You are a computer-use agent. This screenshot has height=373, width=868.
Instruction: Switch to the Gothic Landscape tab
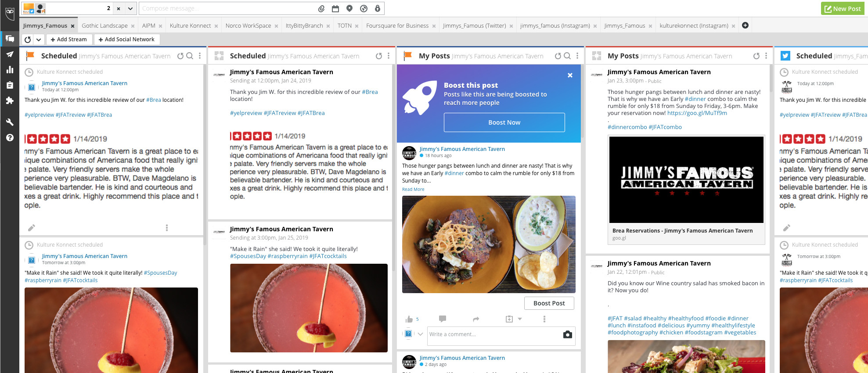(104, 26)
